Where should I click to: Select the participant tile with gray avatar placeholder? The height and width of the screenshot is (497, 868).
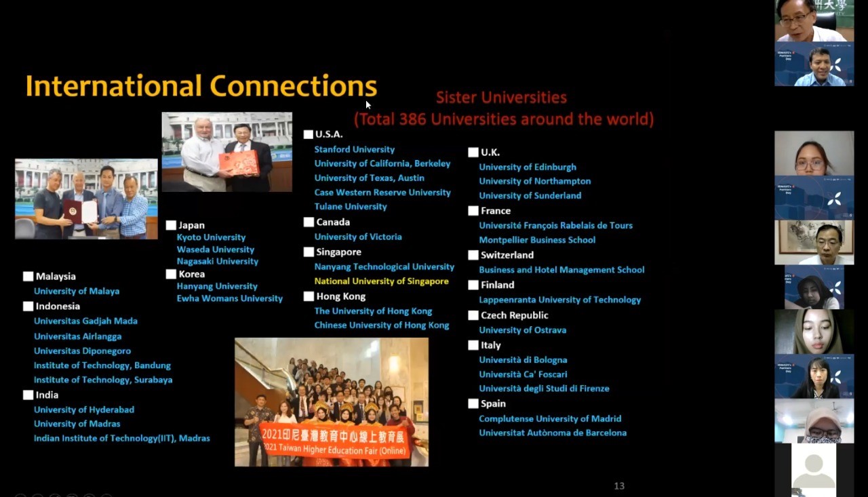814,470
